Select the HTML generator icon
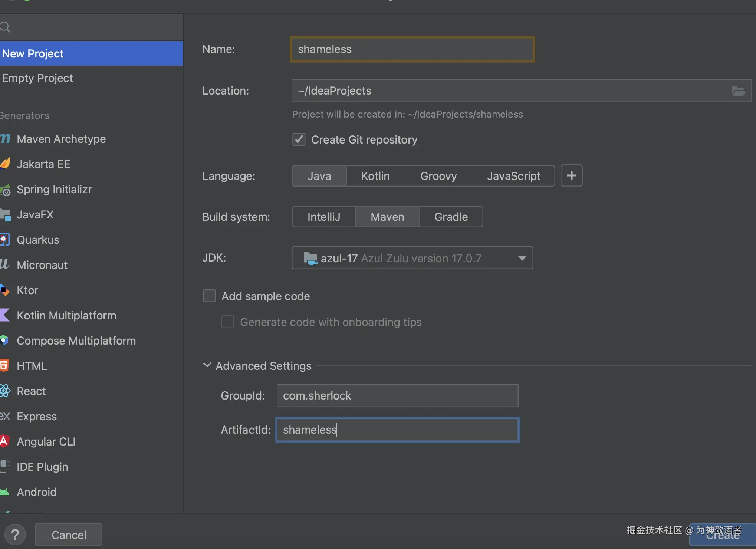Image resolution: width=756 pixels, height=549 pixels. [4, 366]
